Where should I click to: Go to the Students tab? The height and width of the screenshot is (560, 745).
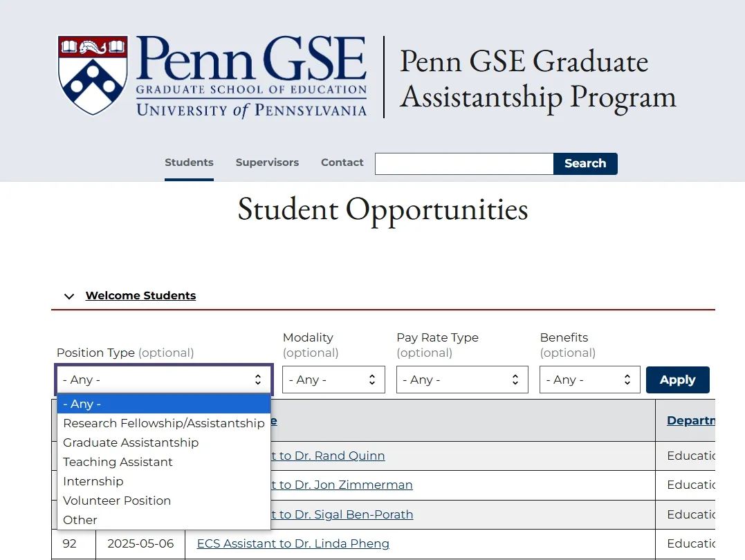[x=189, y=162]
